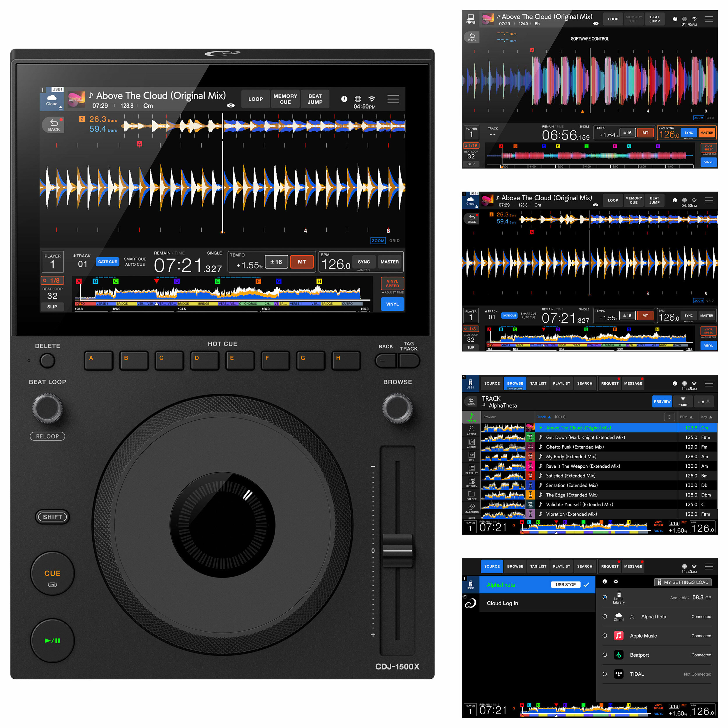Open the hamburger menu on the large device screen

(393, 99)
